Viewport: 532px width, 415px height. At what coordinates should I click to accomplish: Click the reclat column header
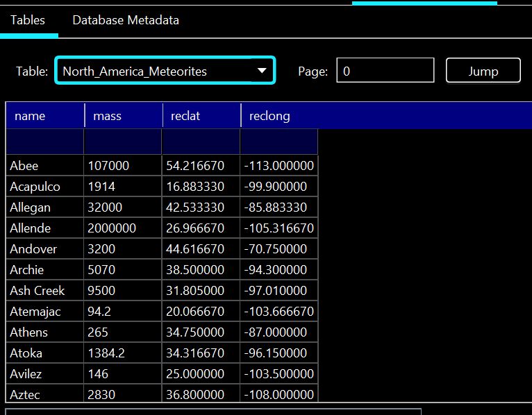click(x=202, y=116)
